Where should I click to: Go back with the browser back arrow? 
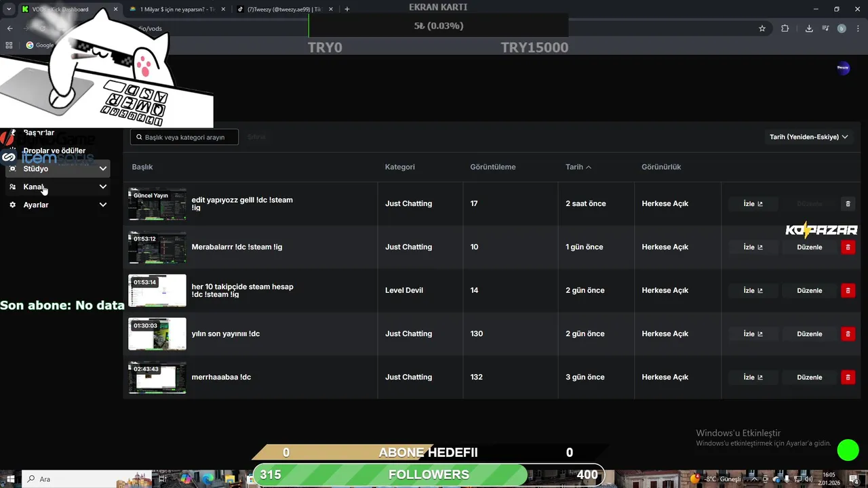pyautogui.click(x=9, y=28)
